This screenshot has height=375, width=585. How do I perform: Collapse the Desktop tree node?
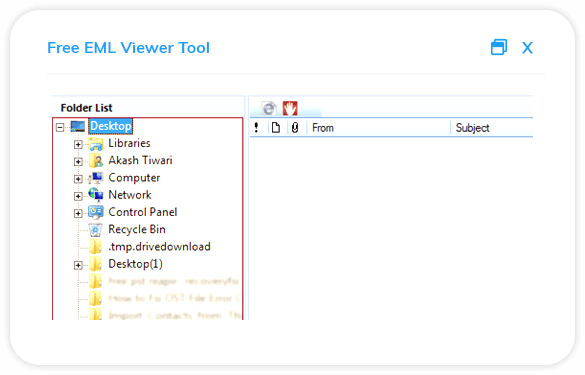click(60, 127)
